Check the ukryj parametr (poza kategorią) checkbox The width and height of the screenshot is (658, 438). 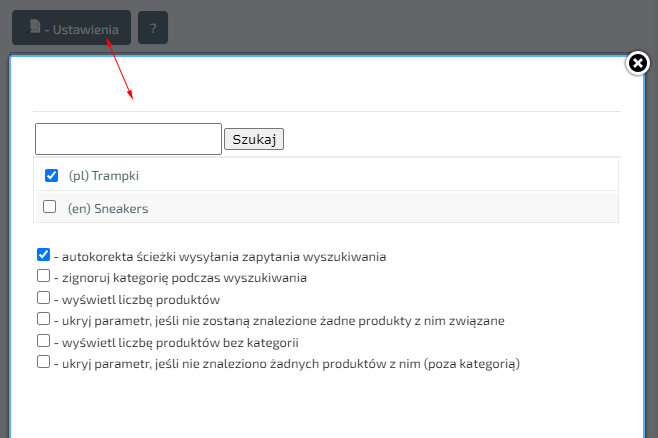click(43, 362)
